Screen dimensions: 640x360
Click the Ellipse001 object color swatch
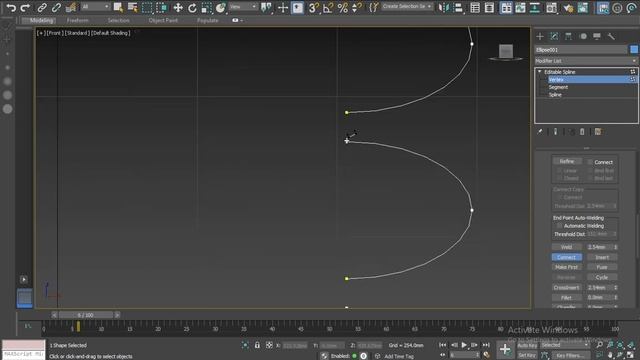(x=634, y=49)
